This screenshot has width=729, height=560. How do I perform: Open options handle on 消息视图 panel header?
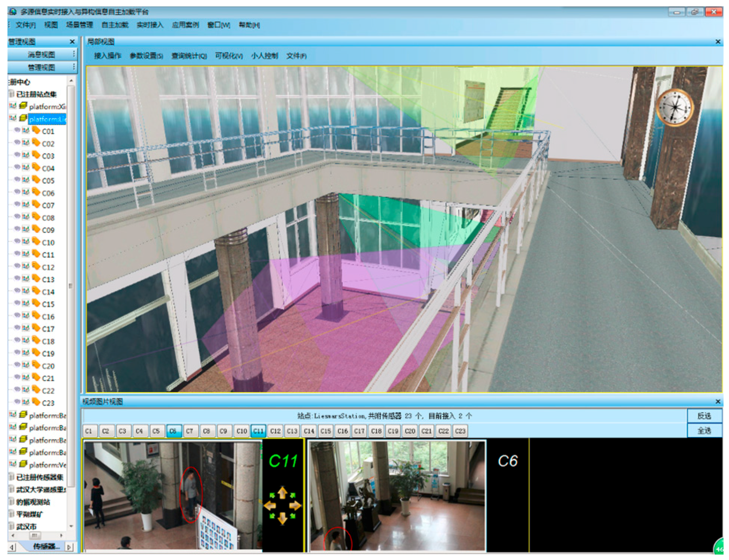(x=74, y=54)
